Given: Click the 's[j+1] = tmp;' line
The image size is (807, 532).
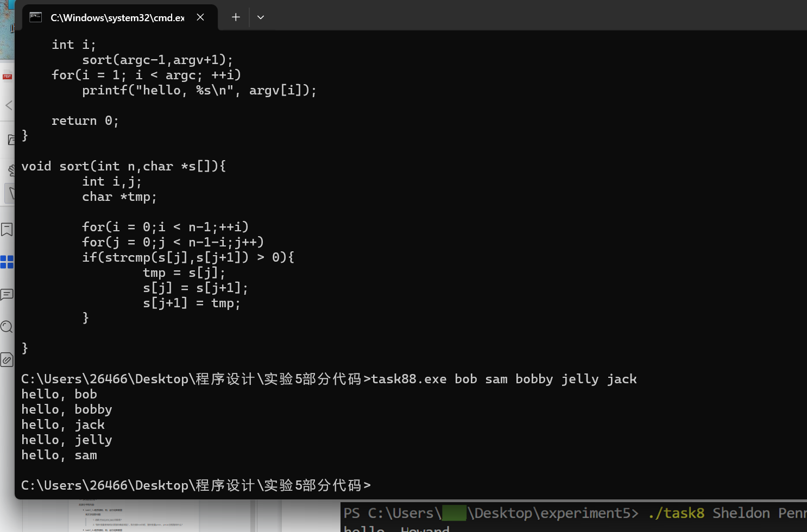Looking at the screenshot, I should pyautogui.click(x=192, y=303).
